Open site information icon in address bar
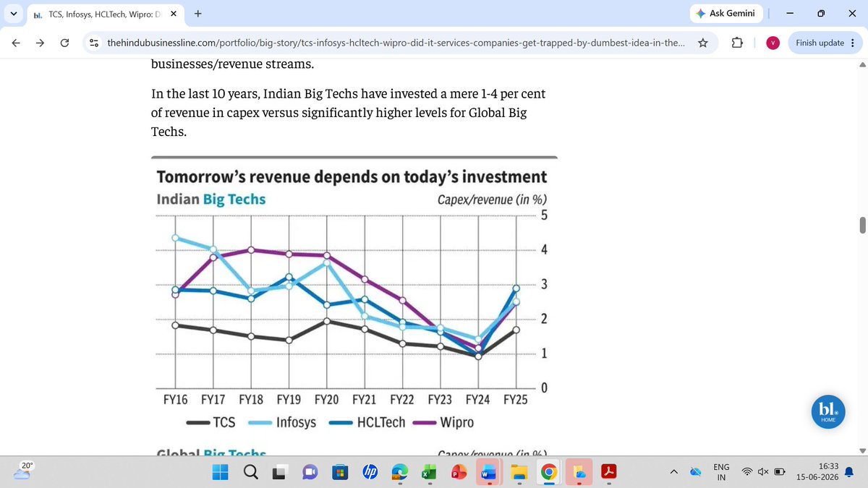Screen dimensions: 868x488 [94, 43]
